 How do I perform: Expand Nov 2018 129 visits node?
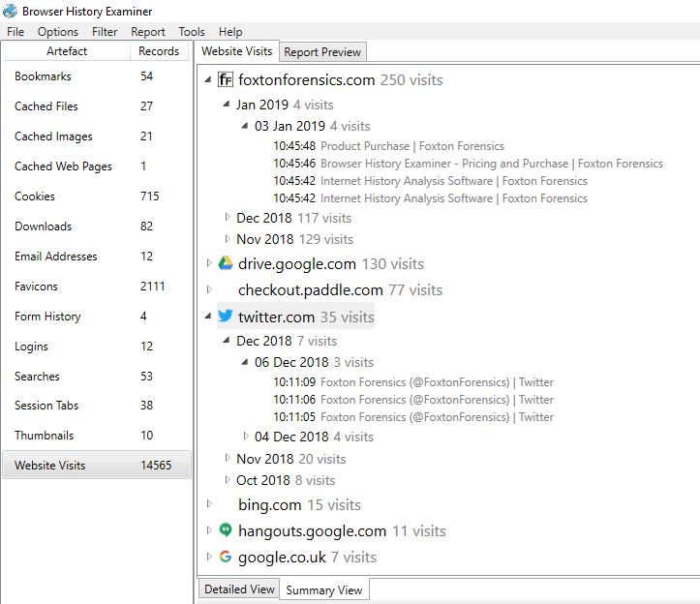(x=227, y=239)
